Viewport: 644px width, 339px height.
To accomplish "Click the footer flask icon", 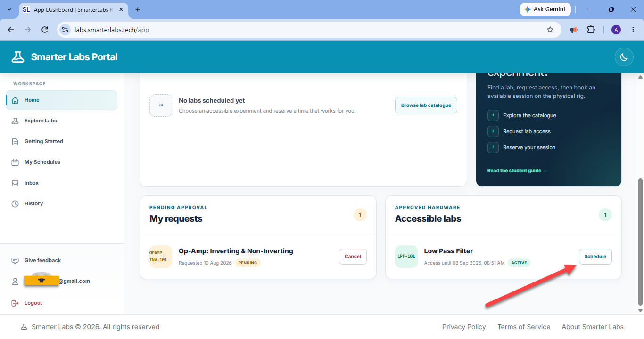I will (x=24, y=327).
